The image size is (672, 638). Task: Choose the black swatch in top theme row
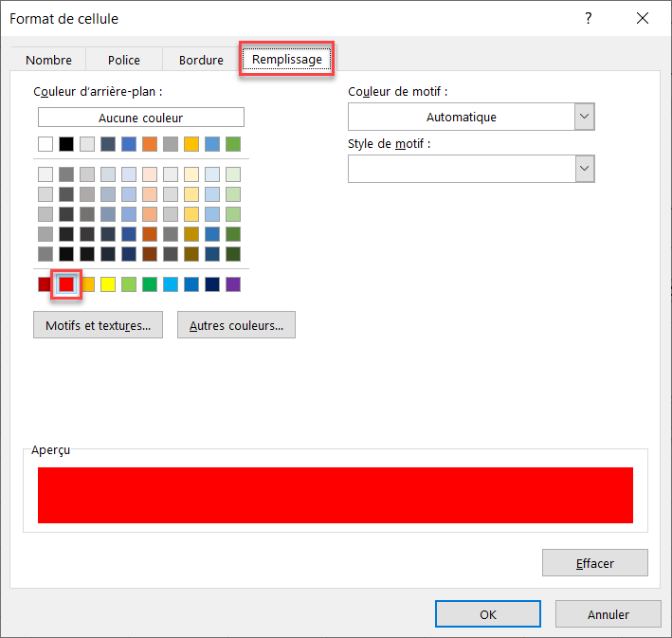tap(66, 144)
